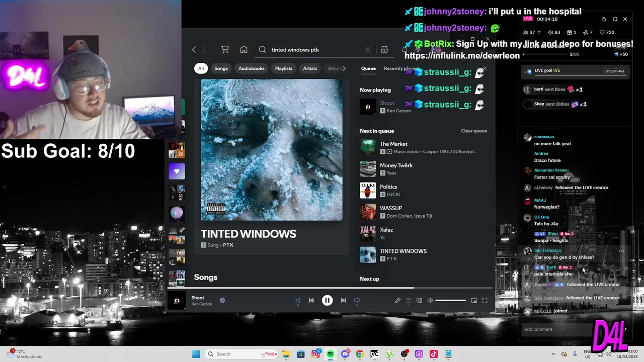Enter full screen player mode
The height and width of the screenshot is (362, 644).
point(485,300)
